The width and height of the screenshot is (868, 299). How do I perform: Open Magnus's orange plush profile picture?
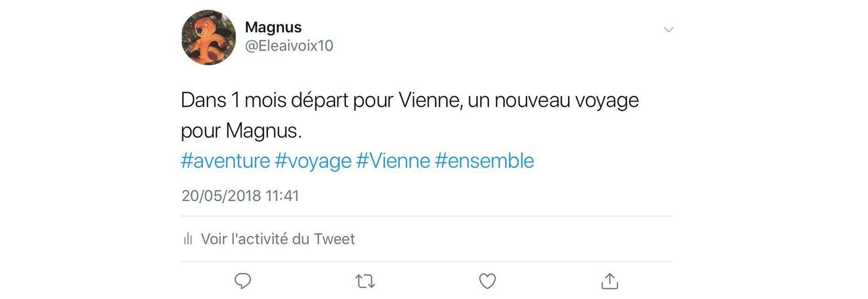pyautogui.click(x=209, y=37)
